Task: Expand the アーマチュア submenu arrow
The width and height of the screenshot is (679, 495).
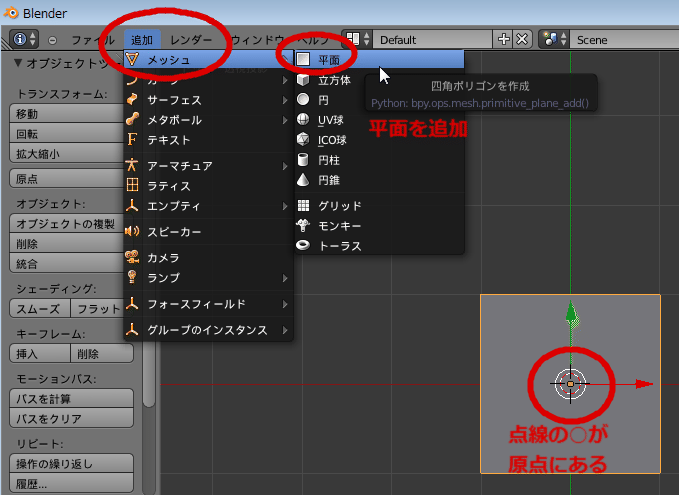Action: click(285, 166)
